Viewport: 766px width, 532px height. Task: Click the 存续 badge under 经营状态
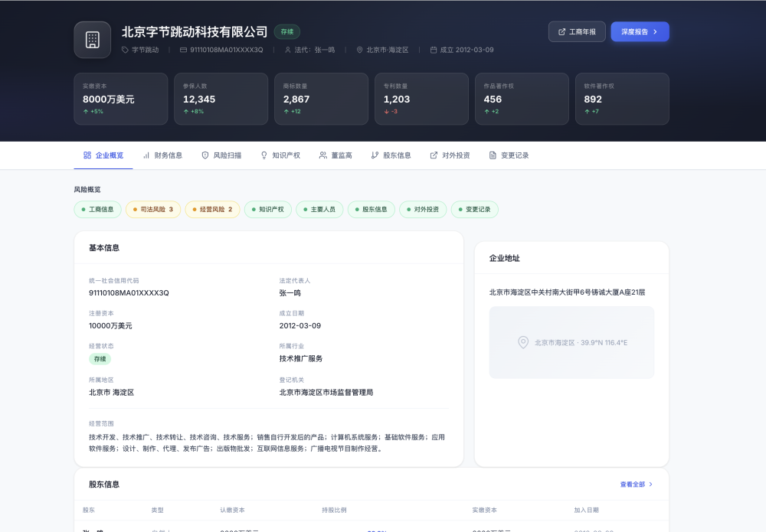click(x=100, y=359)
